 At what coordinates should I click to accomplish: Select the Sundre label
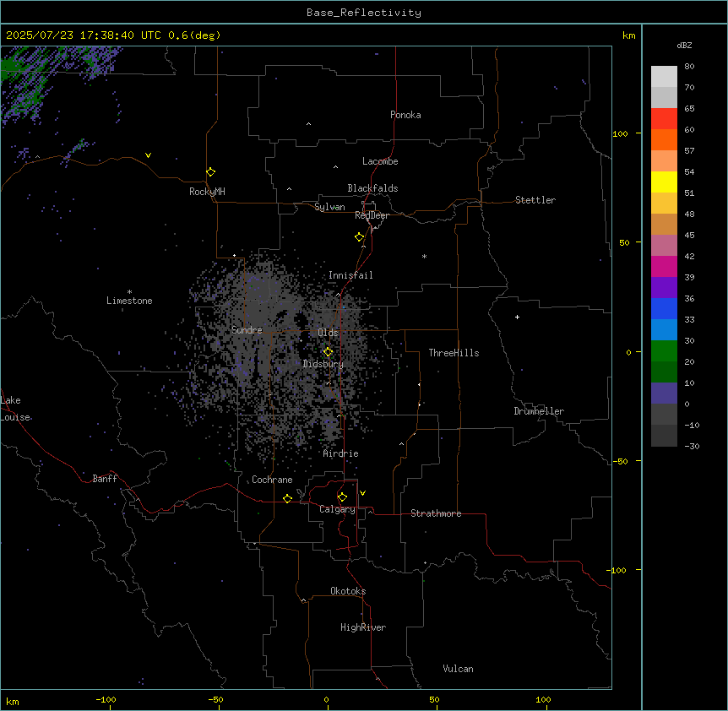click(x=247, y=330)
